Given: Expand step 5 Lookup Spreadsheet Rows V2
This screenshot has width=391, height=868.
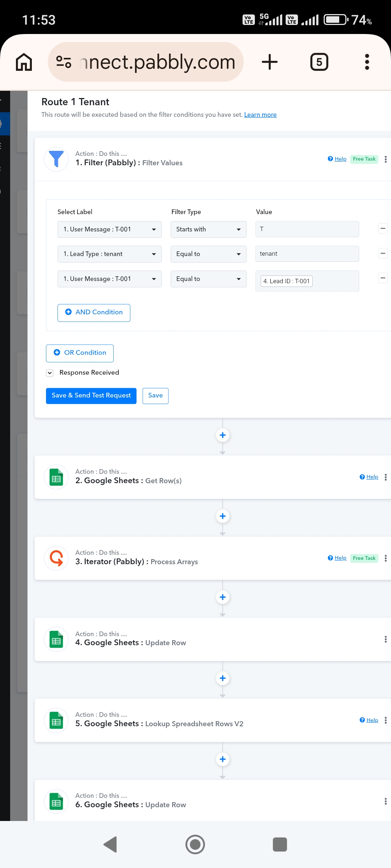Looking at the screenshot, I should (x=213, y=720).
